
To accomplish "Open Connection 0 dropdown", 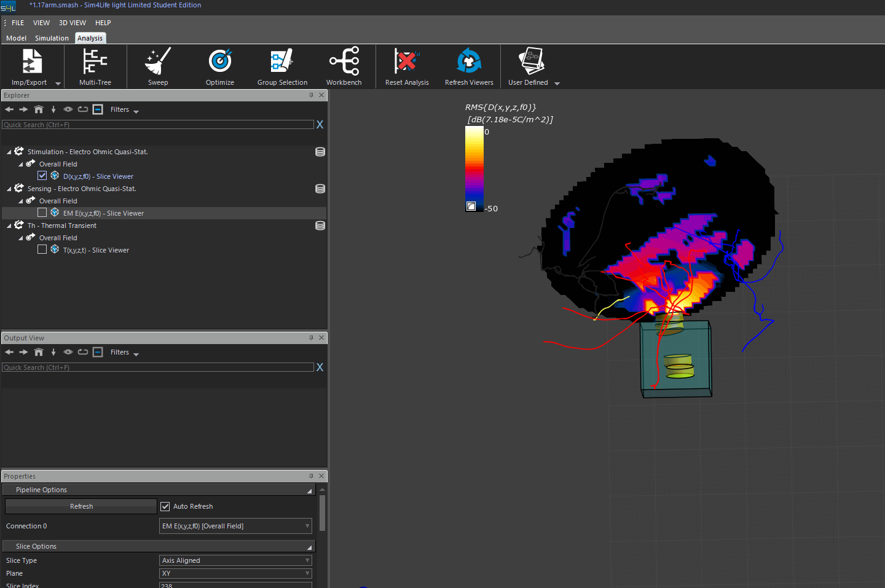I will click(235, 526).
